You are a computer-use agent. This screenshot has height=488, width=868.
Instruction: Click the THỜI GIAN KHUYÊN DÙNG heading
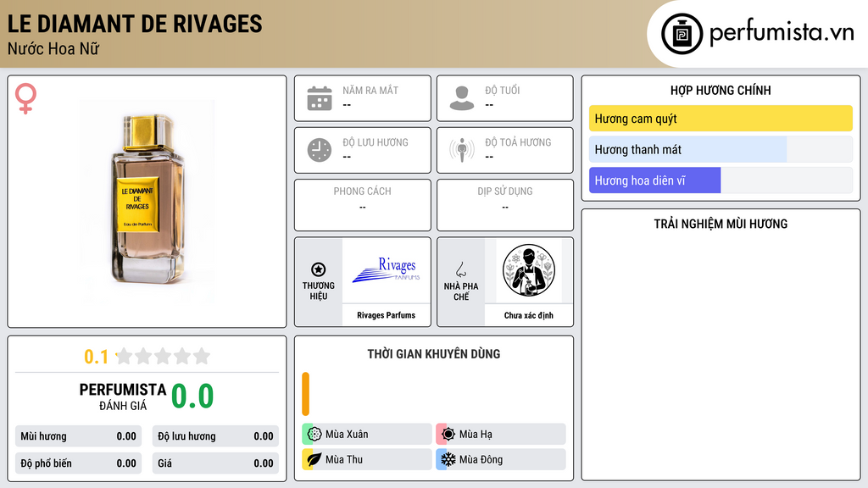pyautogui.click(x=434, y=354)
